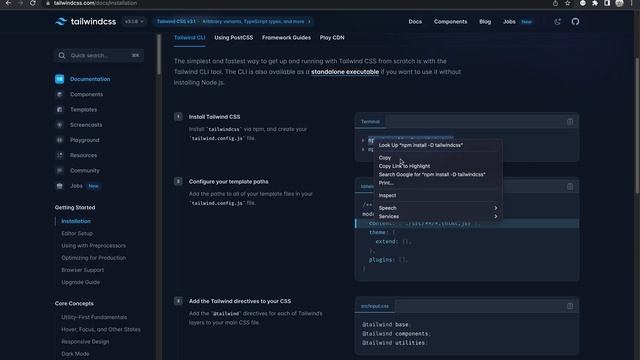The width and height of the screenshot is (640, 360).
Task: Select the src/input.css code tab
Action: coord(375,306)
